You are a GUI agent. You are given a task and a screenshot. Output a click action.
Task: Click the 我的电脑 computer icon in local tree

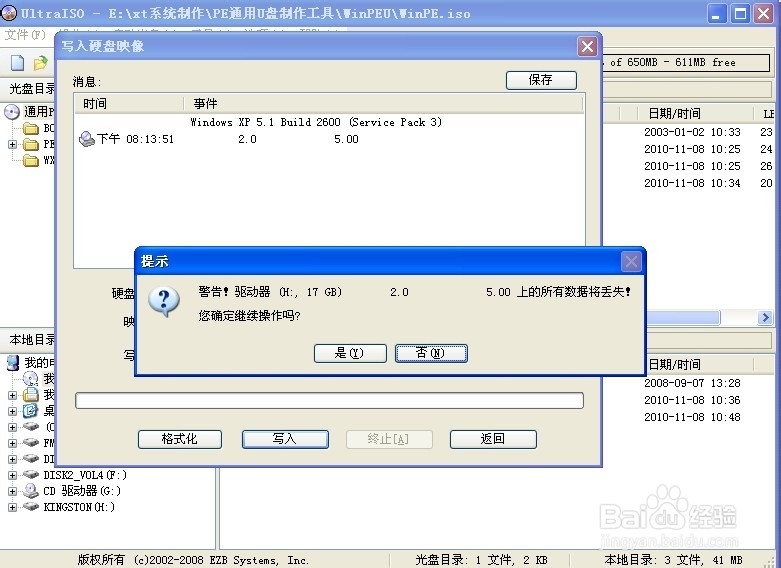(12, 363)
